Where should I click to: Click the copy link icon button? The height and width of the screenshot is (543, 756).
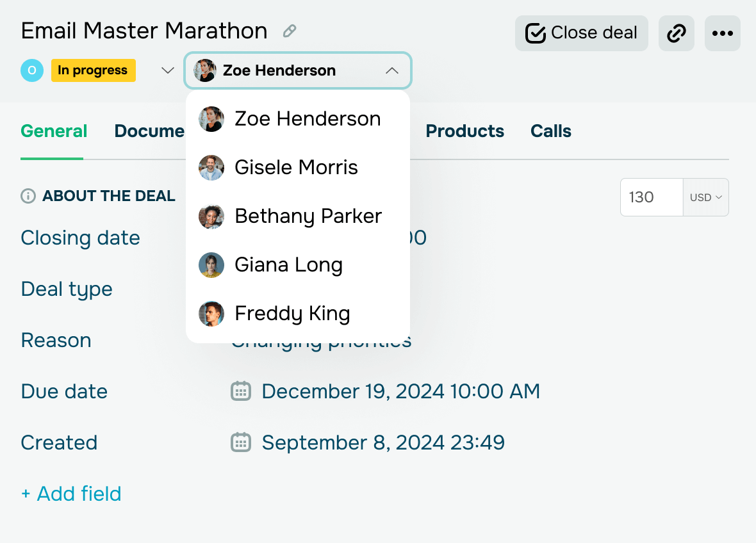tap(677, 33)
